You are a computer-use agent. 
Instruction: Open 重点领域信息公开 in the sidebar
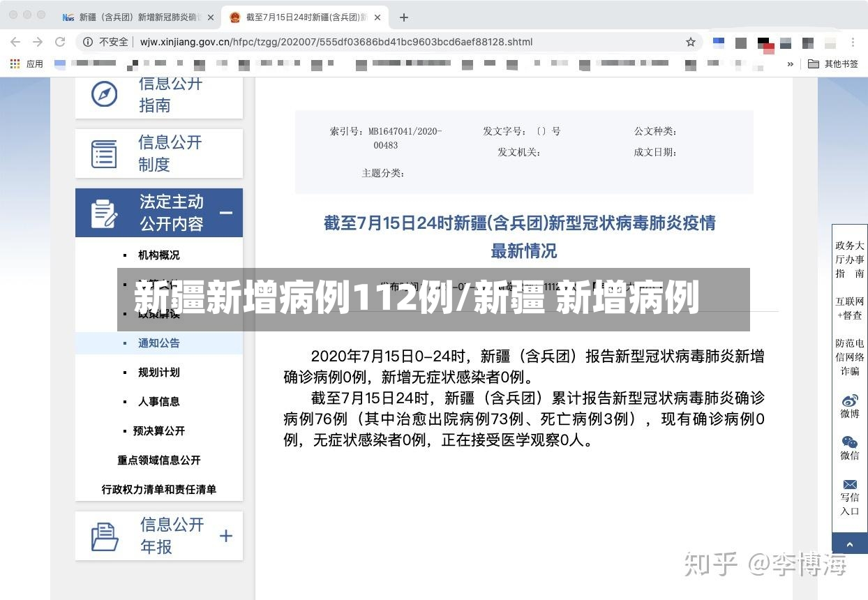point(159,460)
